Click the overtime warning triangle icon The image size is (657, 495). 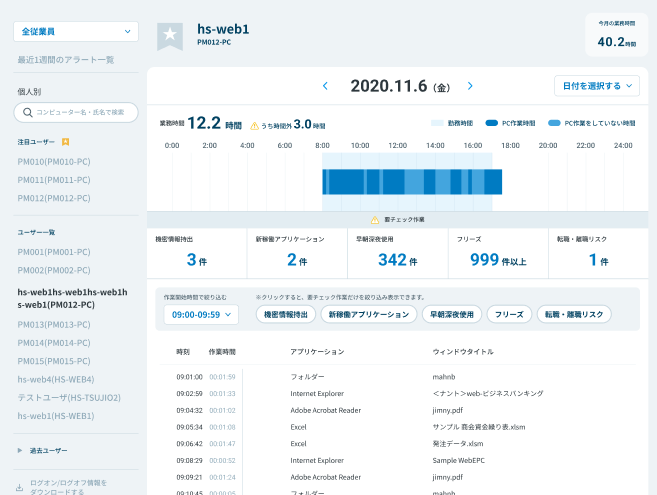(254, 125)
